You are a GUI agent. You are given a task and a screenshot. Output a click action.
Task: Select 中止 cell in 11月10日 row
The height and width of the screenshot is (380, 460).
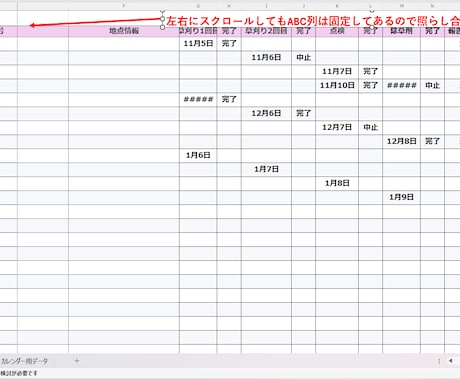(432, 86)
